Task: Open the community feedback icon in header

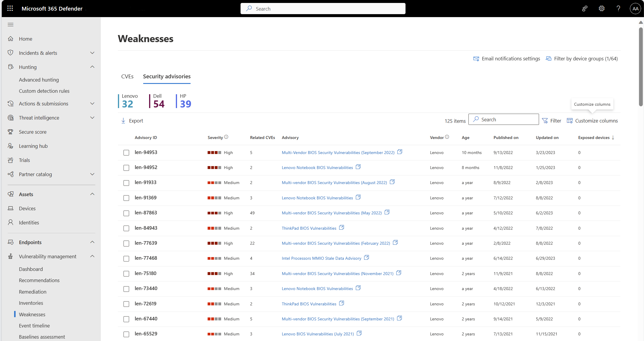Action: (x=585, y=9)
